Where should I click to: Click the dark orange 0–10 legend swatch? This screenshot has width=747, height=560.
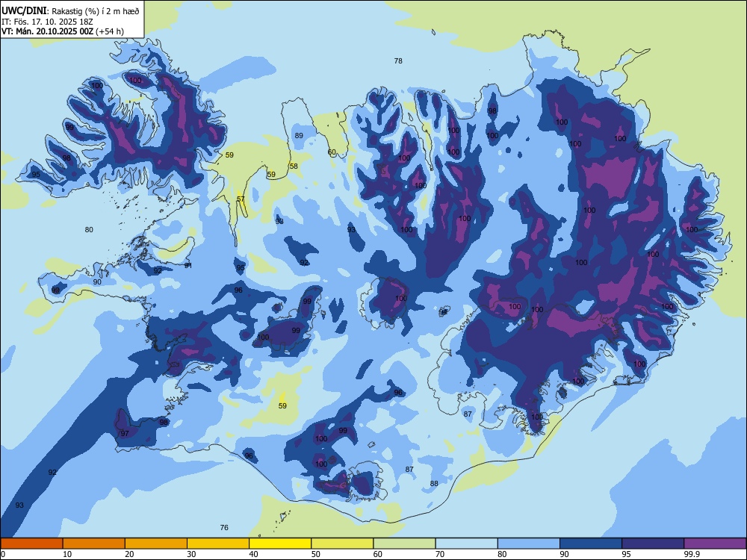(x=31, y=544)
